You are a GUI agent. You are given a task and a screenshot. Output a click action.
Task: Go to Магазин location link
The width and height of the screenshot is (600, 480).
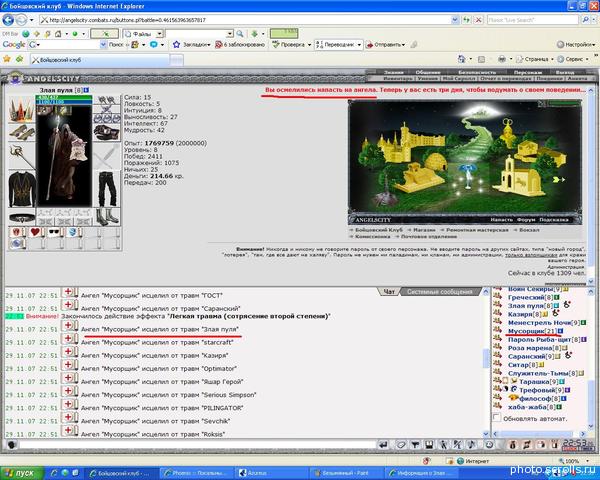tap(424, 230)
